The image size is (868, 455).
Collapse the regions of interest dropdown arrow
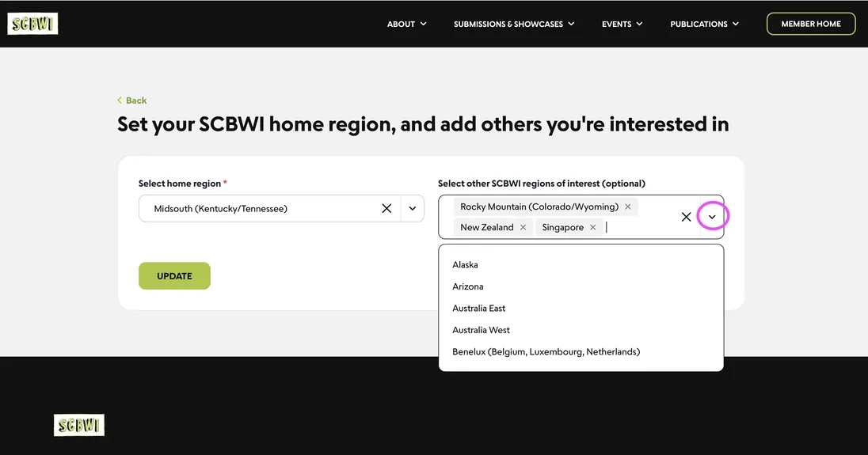pos(712,217)
